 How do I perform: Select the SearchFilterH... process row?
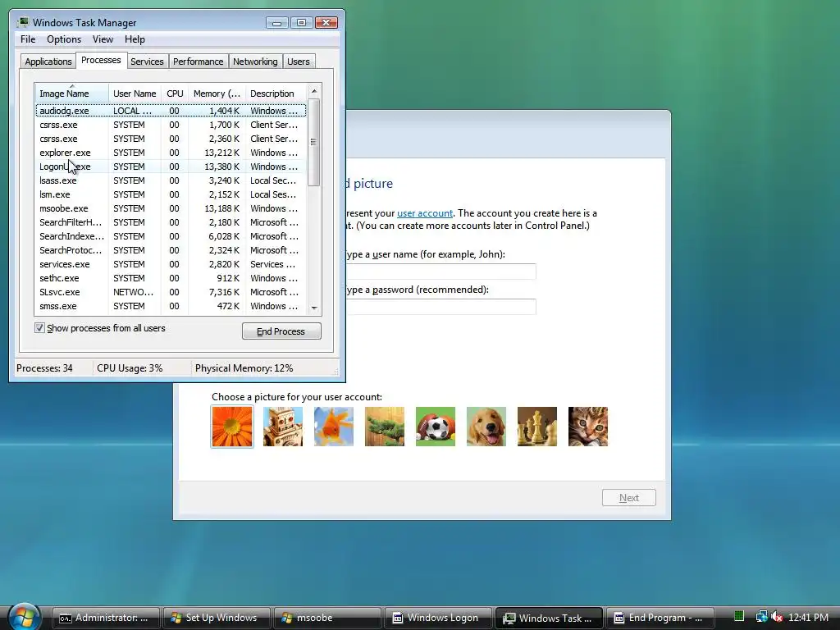pyautogui.click(x=171, y=222)
